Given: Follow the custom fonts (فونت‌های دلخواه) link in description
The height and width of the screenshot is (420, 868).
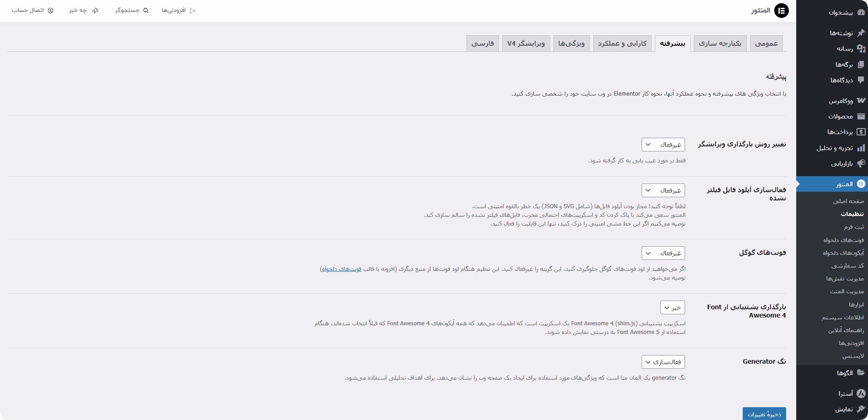Looking at the screenshot, I should point(342,269).
